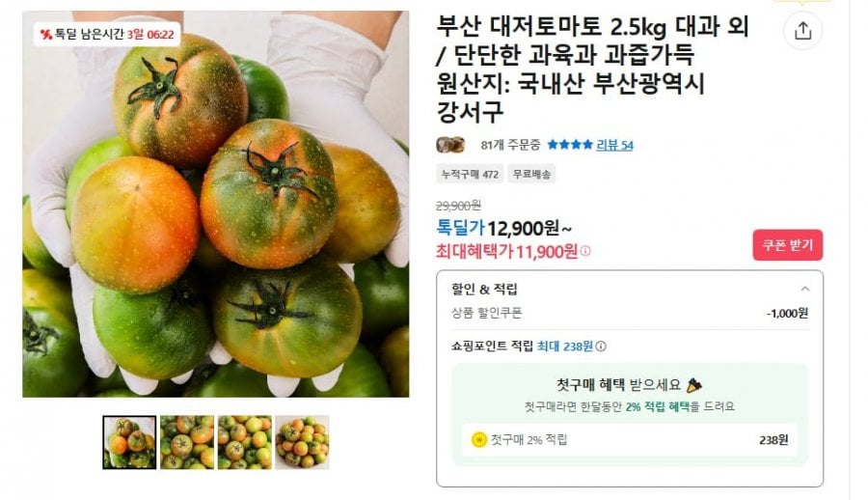The image size is (868, 500).
Task: Select the second tomato thumbnail
Action: (x=187, y=442)
